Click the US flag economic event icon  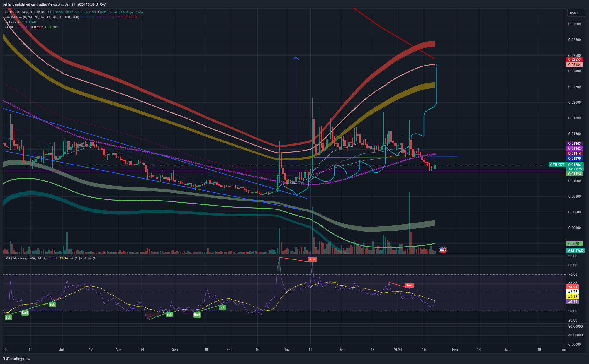point(443,250)
